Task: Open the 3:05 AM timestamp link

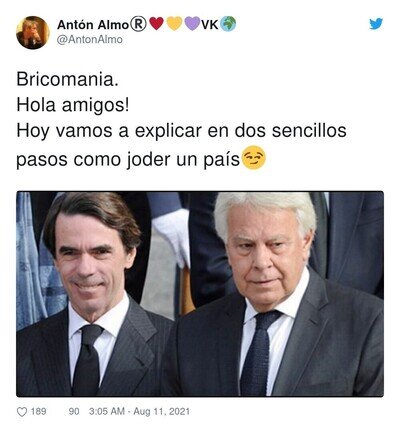Action: pyautogui.click(x=106, y=412)
